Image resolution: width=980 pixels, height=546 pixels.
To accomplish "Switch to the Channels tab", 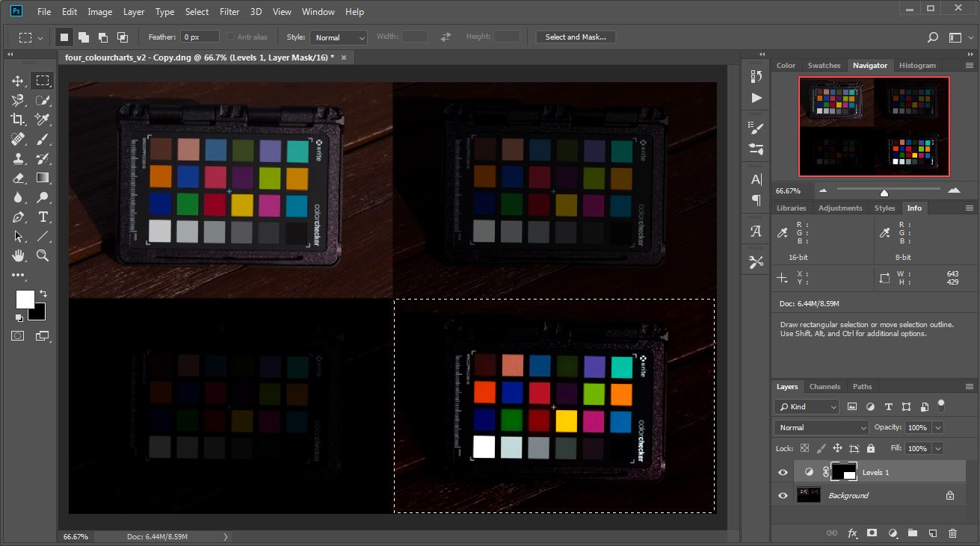I will (x=825, y=387).
